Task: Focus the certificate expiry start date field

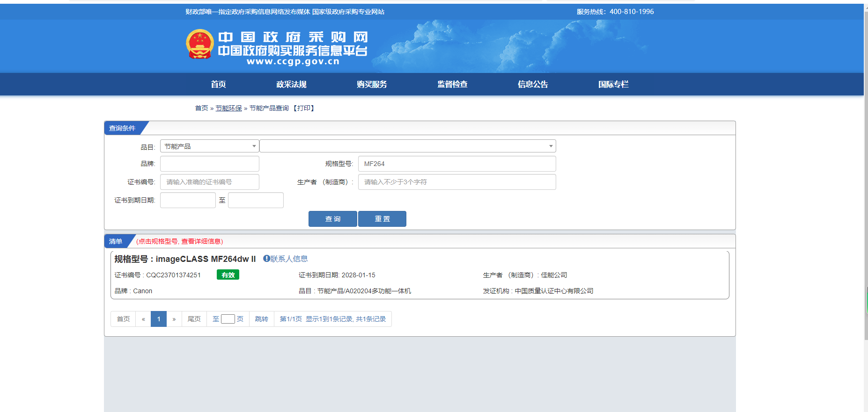Action: 188,200
